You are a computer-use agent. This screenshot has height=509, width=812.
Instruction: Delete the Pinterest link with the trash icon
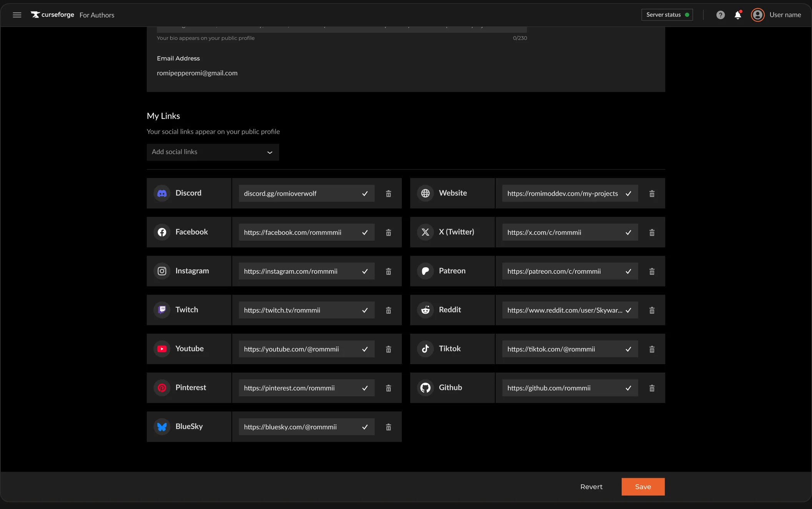[x=388, y=388]
